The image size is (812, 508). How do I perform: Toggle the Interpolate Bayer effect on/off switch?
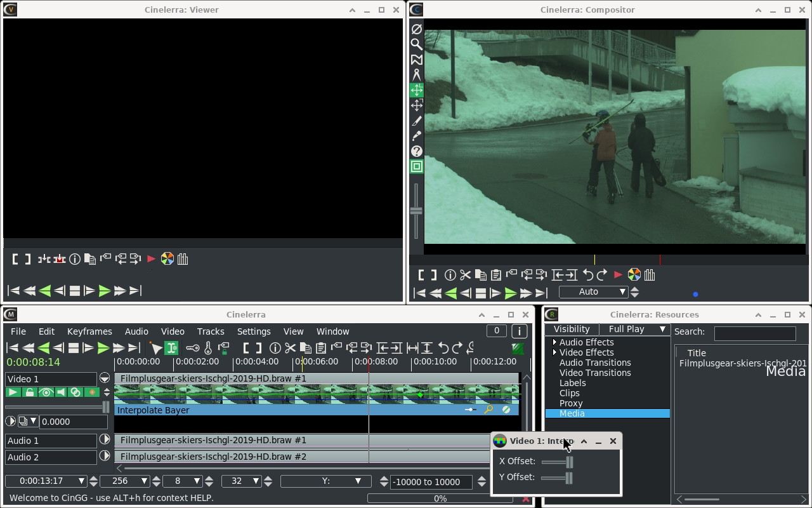click(x=506, y=410)
